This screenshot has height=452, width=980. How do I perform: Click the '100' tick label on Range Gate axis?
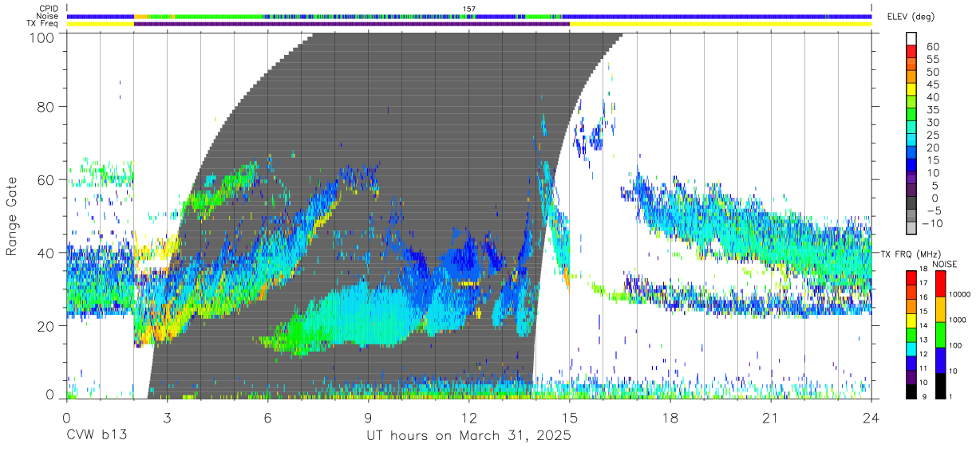(43, 37)
